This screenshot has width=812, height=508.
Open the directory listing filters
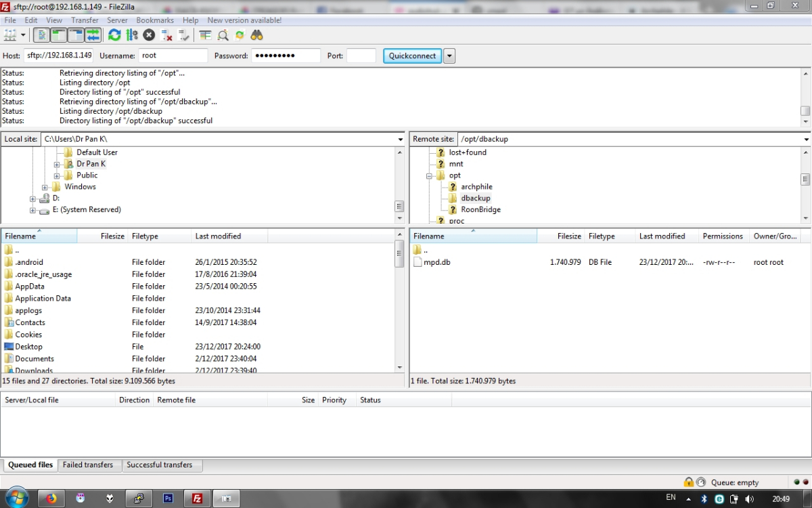point(205,34)
